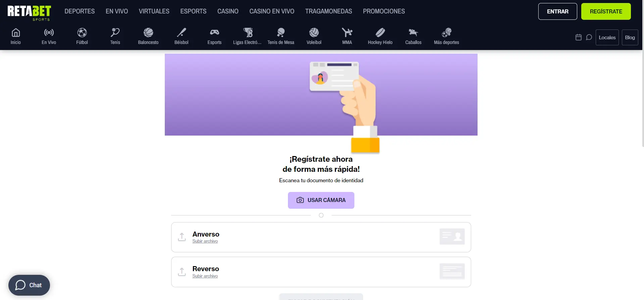
Task: Open the CASINO EN VIVO menu
Action: 271,11
